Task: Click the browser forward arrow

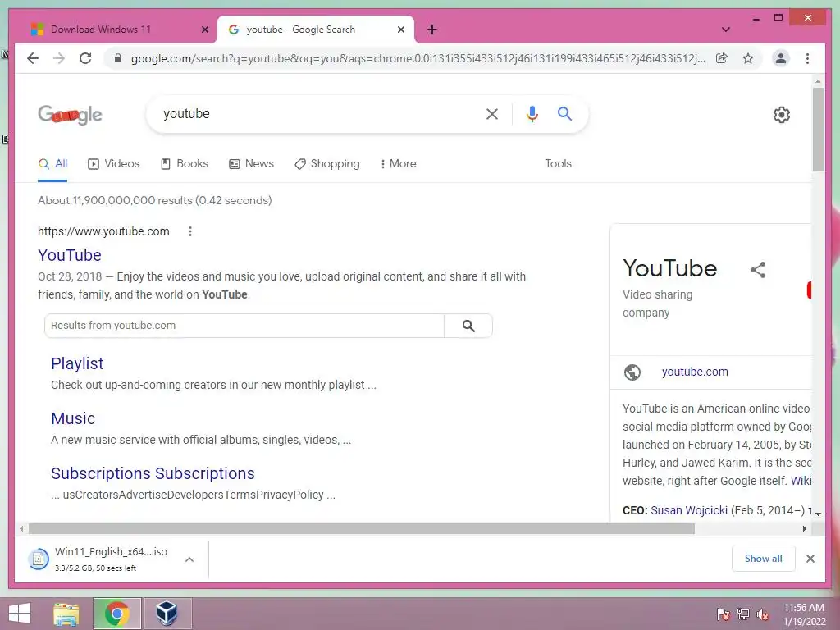Action: click(59, 58)
